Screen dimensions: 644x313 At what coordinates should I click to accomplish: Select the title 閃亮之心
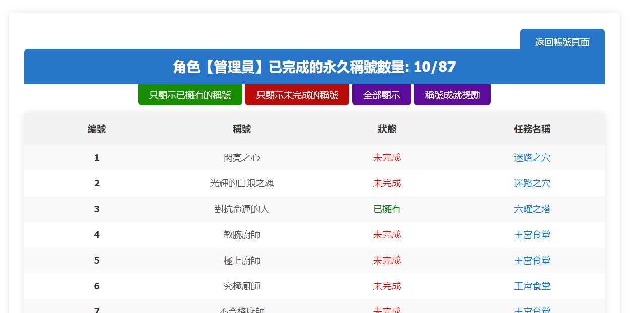pyautogui.click(x=242, y=158)
